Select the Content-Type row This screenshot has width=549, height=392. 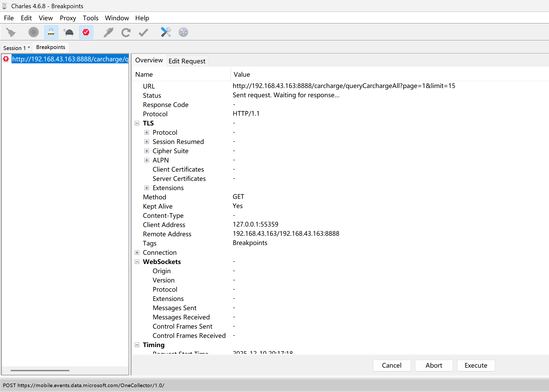point(340,215)
